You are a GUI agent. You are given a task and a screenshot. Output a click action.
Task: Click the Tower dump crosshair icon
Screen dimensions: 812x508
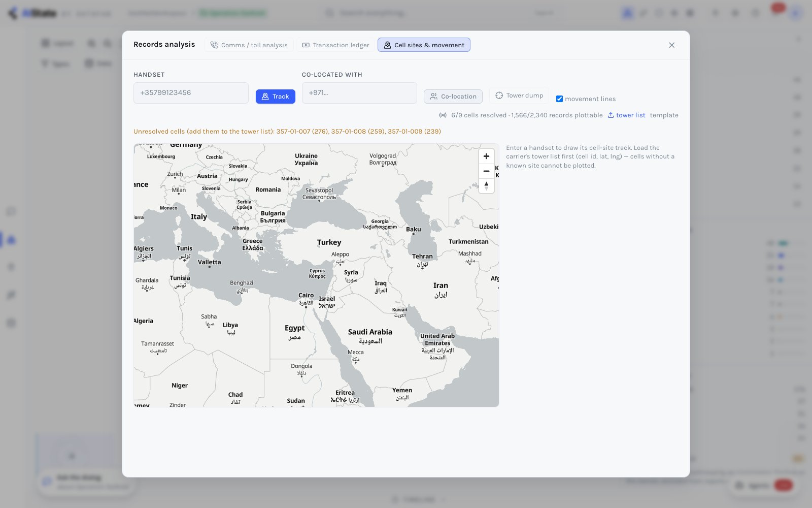pos(499,96)
